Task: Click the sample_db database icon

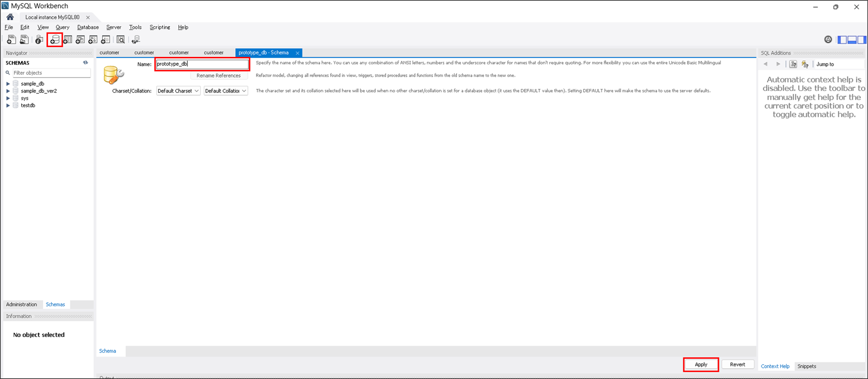Action: point(16,84)
